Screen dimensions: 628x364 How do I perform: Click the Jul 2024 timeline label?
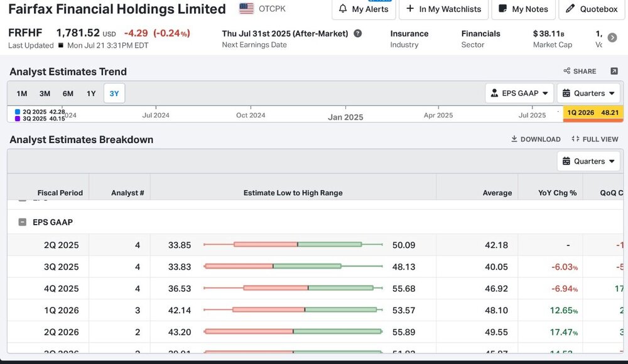point(156,115)
